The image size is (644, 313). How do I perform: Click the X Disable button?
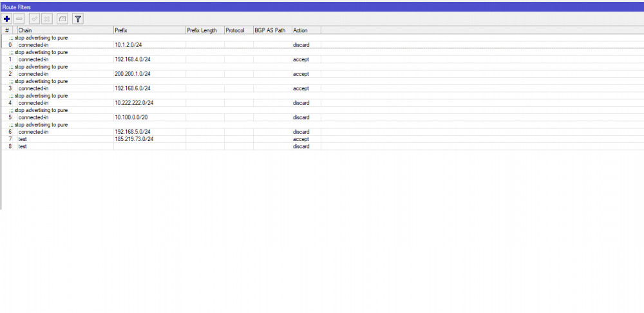point(47,19)
